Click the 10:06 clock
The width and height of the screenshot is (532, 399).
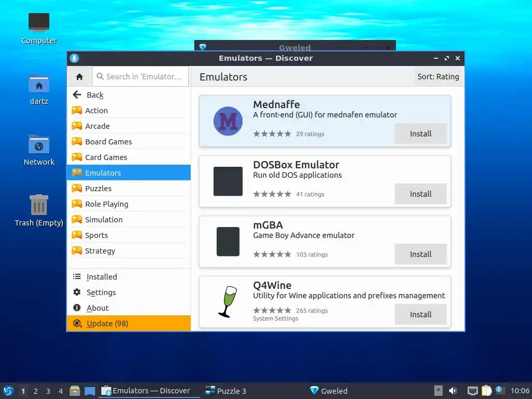point(520,391)
